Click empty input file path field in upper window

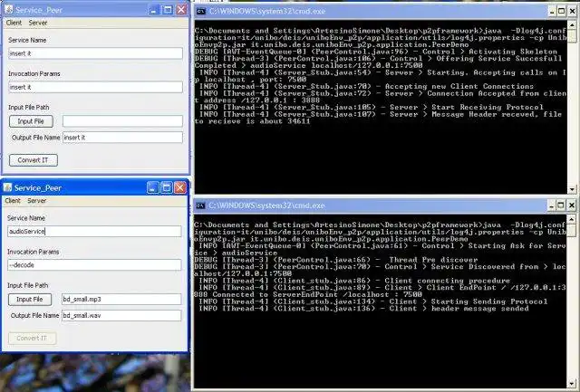point(122,120)
